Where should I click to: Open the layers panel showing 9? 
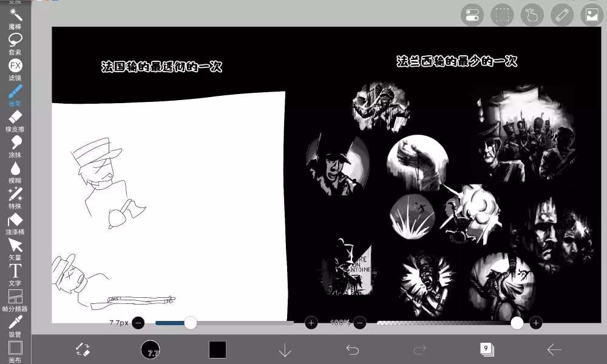coord(487,349)
